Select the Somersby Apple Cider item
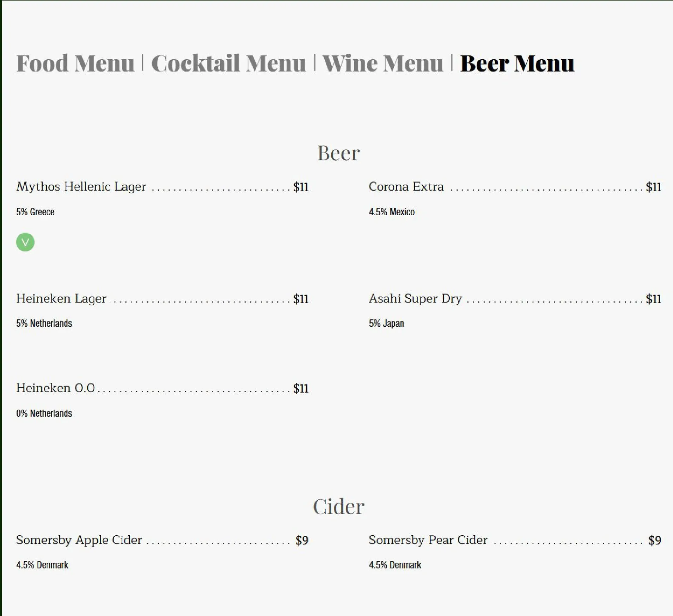The height and width of the screenshot is (616, 673). 79,540
